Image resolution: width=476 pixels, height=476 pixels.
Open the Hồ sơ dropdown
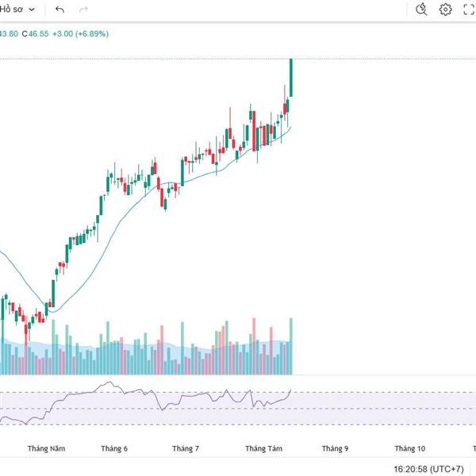pos(17,10)
